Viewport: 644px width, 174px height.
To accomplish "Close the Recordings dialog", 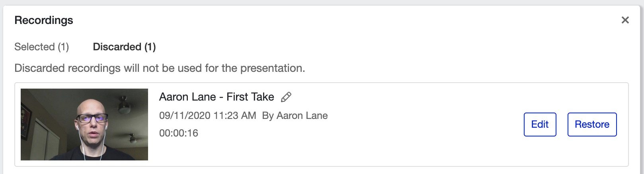I will click(x=625, y=20).
